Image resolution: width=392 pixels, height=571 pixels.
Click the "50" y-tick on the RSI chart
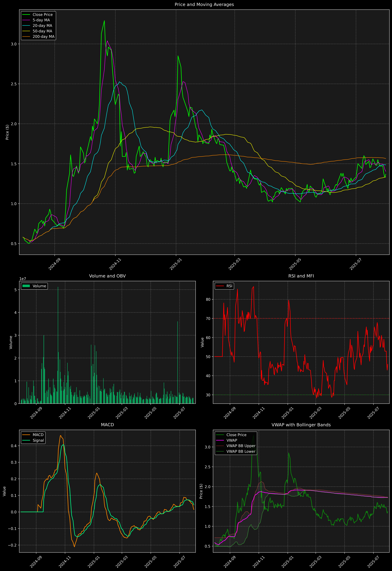208,357
